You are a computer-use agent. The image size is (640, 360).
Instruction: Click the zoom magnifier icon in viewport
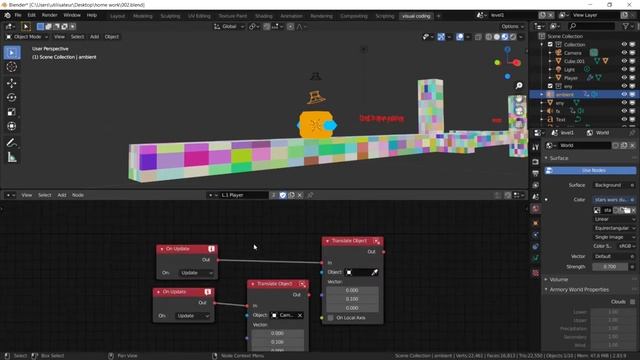(519, 86)
